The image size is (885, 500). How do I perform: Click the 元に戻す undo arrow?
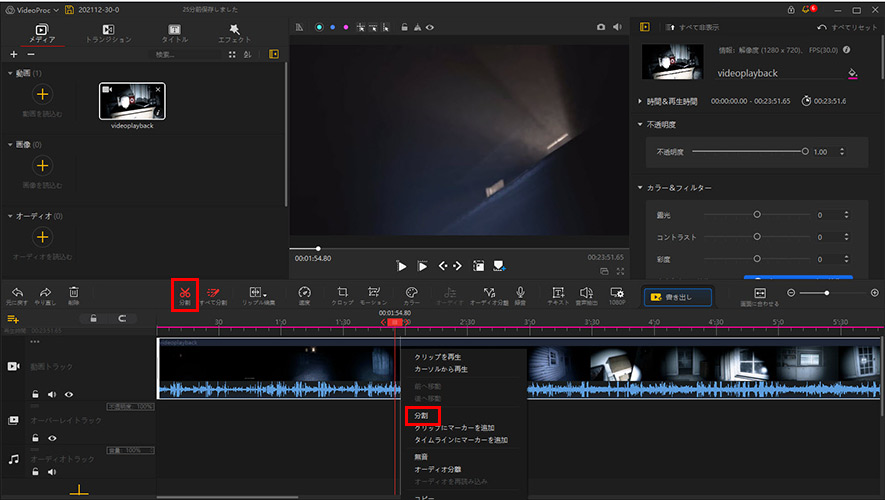pyautogui.click(x=17, y=294)
